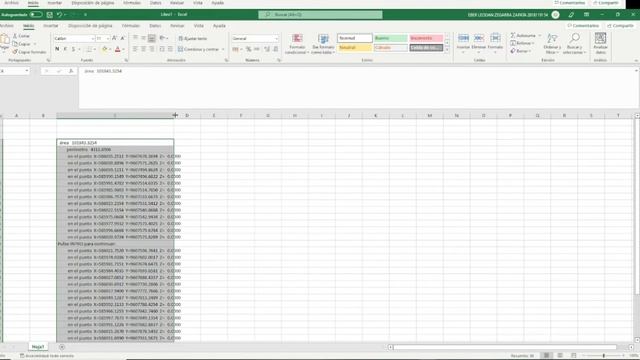Click the increase font size icon

114,38
